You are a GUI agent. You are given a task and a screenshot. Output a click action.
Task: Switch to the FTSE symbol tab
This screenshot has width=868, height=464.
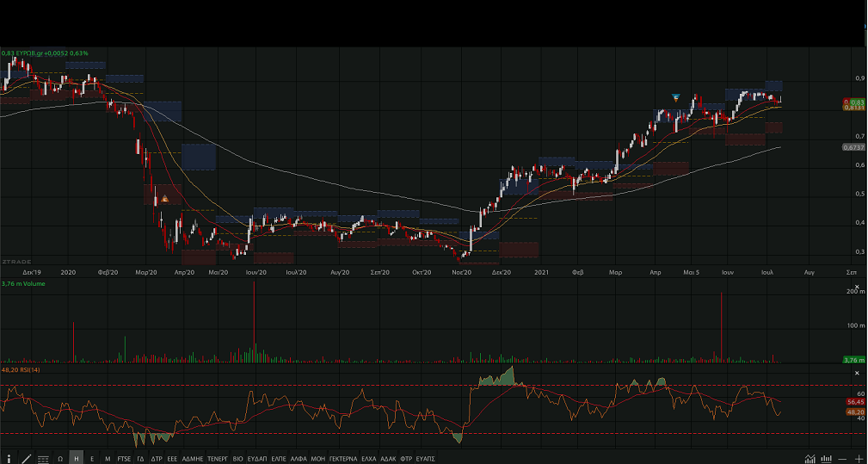(x=125, y=459)
